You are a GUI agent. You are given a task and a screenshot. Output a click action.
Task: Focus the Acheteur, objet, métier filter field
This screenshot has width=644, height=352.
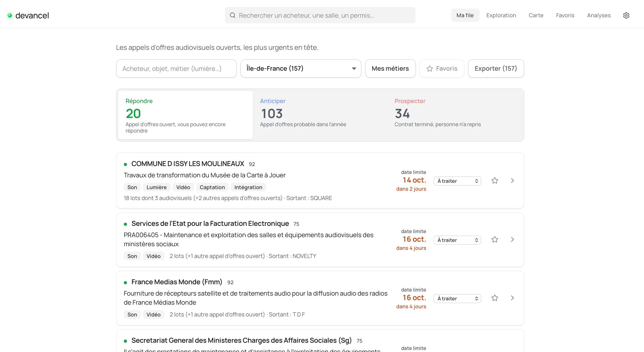(x=176, y=68)
